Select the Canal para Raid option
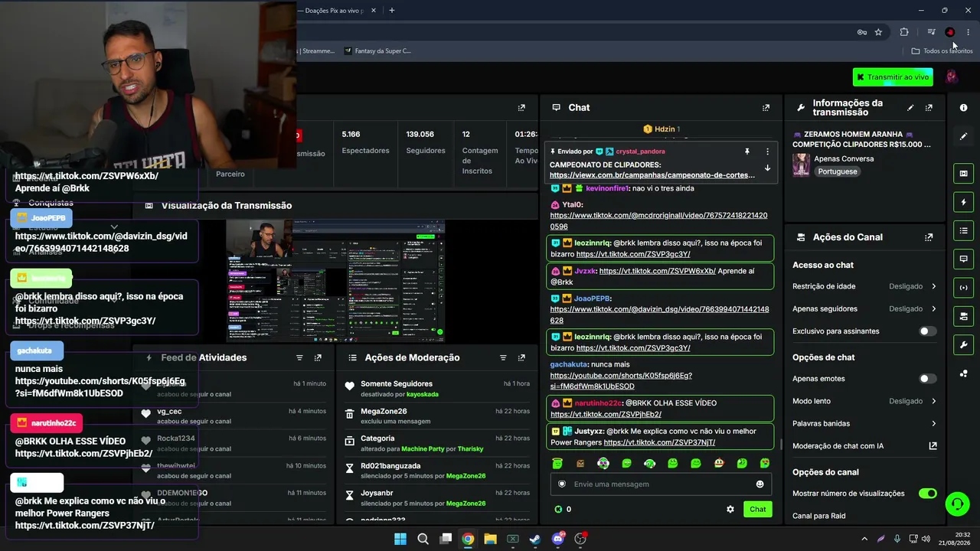Viewport: 980px width, 551px height. 819,516
